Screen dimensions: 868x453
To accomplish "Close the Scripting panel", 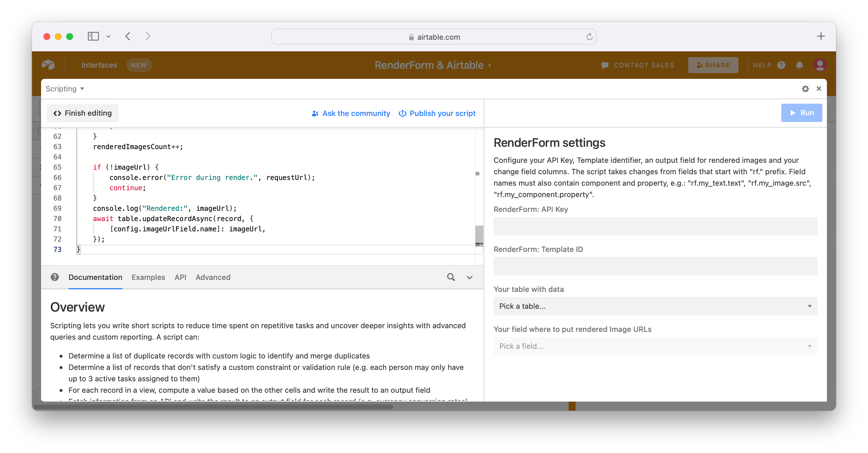I will (x=818, y=89).
